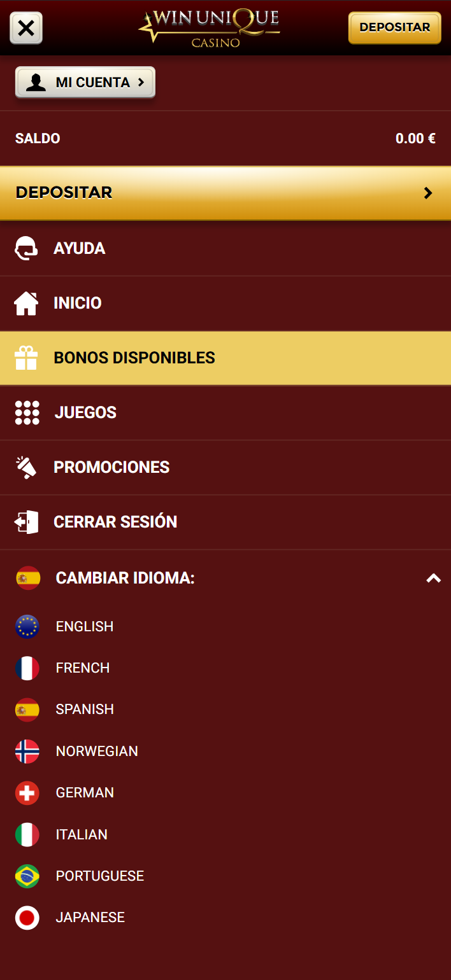This screenshot has width=451, height=980.
Task: Click the headset icon next to Ayuda
Action: 27,249
